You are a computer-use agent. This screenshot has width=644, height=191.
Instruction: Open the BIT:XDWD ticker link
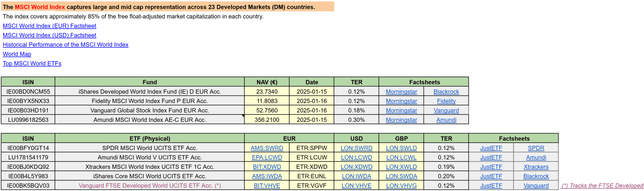click(267, 167)
